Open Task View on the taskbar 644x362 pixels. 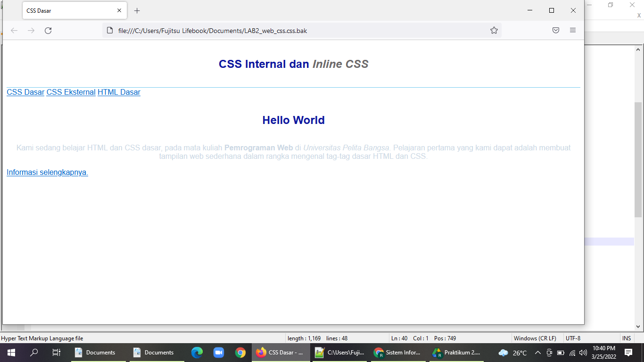[57, 353]
